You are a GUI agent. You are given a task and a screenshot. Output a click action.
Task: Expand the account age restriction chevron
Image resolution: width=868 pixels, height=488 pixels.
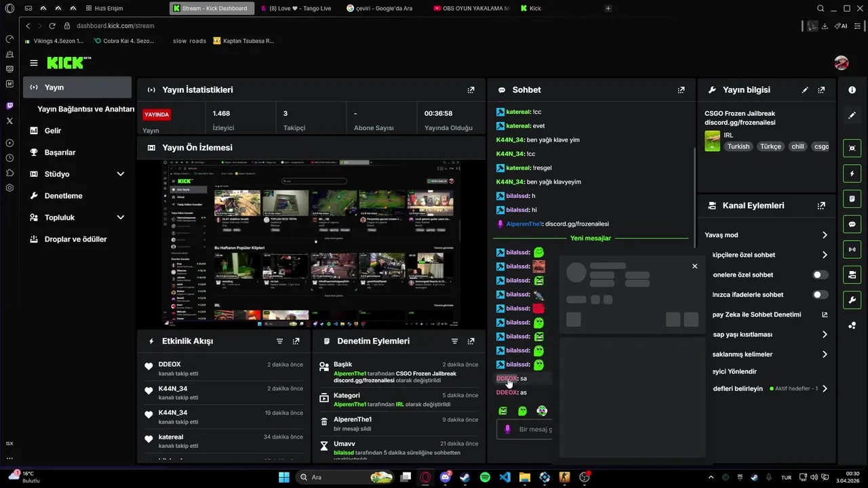pos(825,334)
